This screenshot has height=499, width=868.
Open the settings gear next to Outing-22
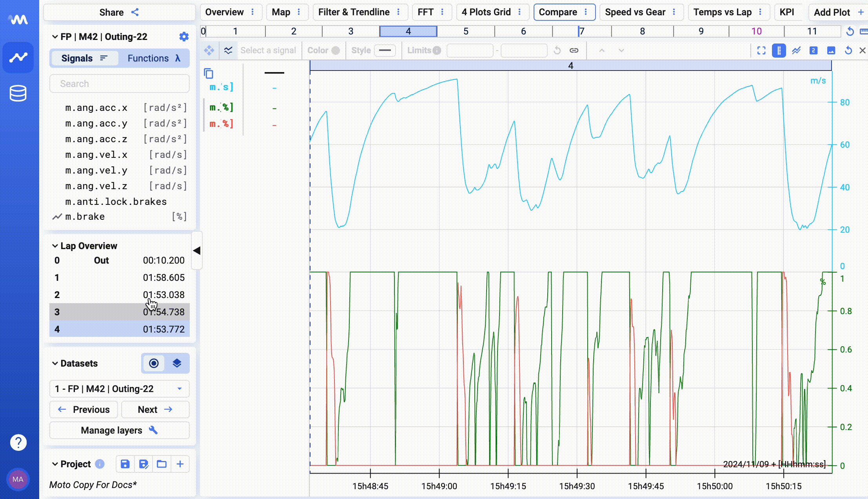pyautogui.click(x=184, y=37)
